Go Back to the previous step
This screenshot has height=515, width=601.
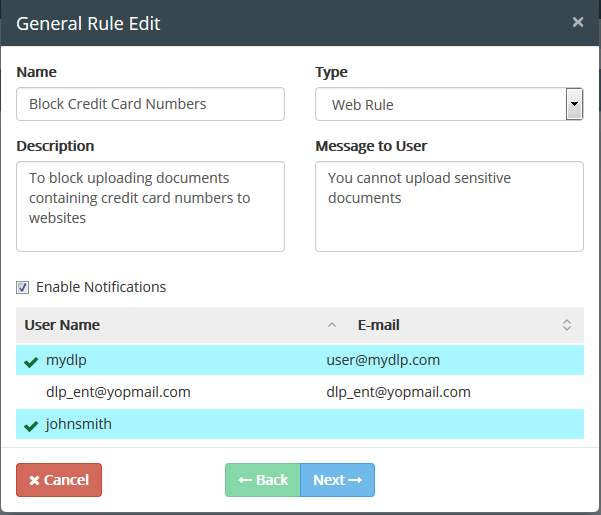click(263, 480)
